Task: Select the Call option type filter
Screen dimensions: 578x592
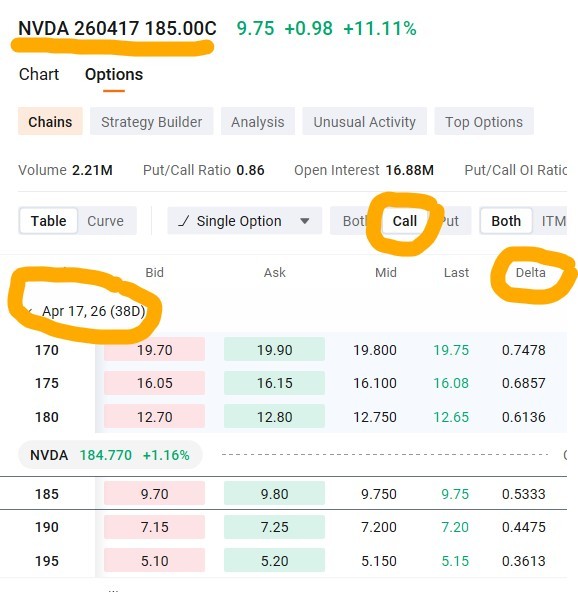Action: [x=405, y=221]
